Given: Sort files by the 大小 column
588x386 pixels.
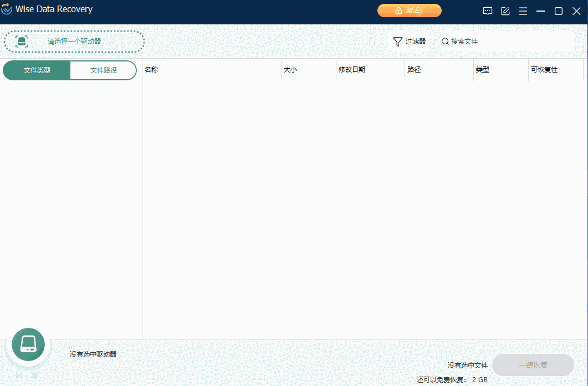Looking at the screenshot, I should (x=290, y=69).
